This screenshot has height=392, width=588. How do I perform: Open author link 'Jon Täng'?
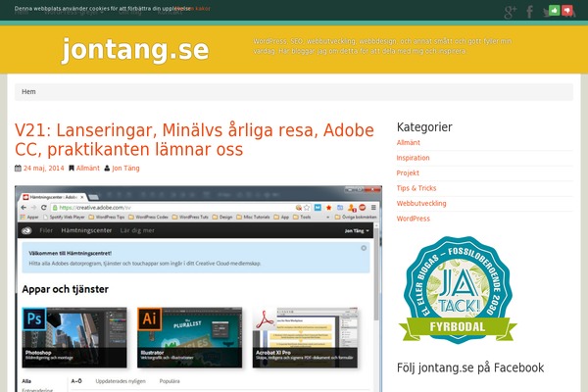pyautogui.click(x=125, y=168)
